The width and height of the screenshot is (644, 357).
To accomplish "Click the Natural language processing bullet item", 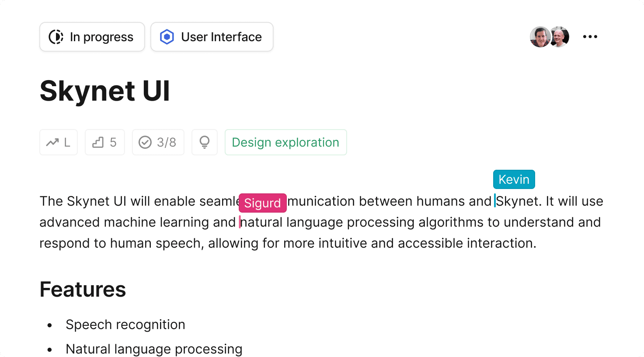I will click(x=154, y=349).
